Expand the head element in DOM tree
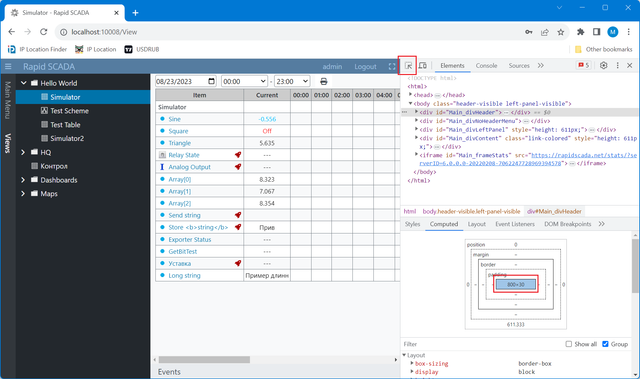This screenshot has height=379, width=640. pos(411,95)
